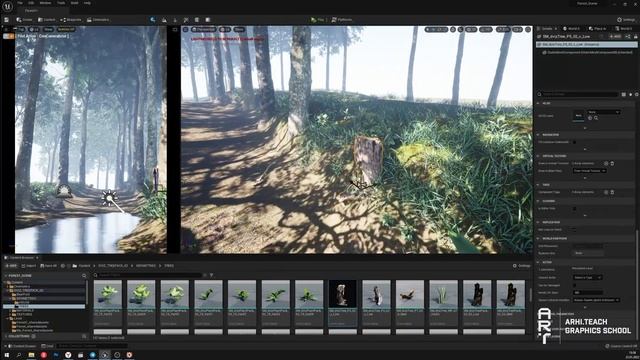
Task: Click the filter icon beside asset search
Action: click(211, 275)
